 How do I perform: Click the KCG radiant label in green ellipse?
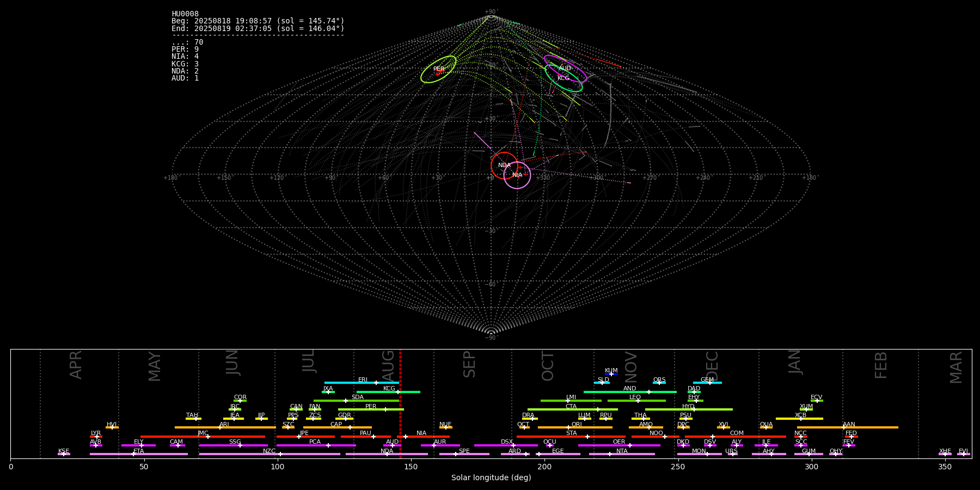(563, 78)
